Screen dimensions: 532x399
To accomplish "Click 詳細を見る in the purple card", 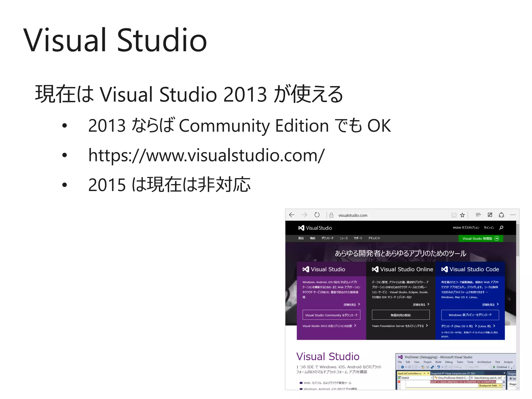I will pyautogui.click(x=352, y=304).
